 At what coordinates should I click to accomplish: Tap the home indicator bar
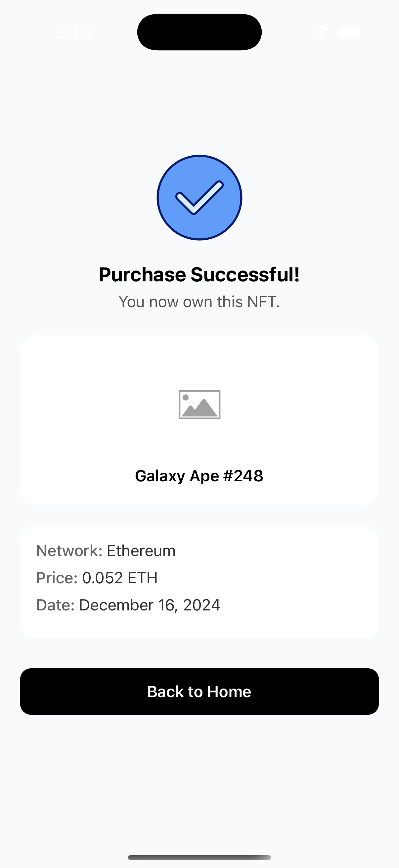pyautogui.click(x=199, y=857)
